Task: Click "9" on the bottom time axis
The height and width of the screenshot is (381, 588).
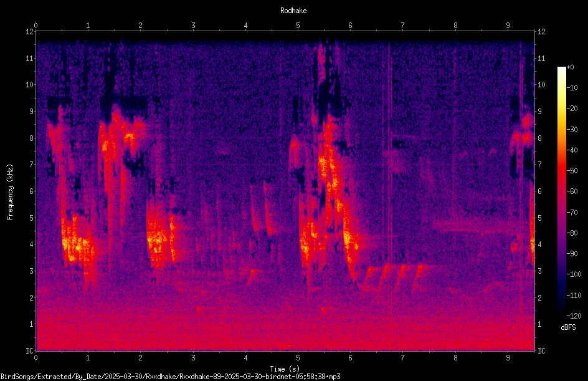Action: tap(508, 358)
